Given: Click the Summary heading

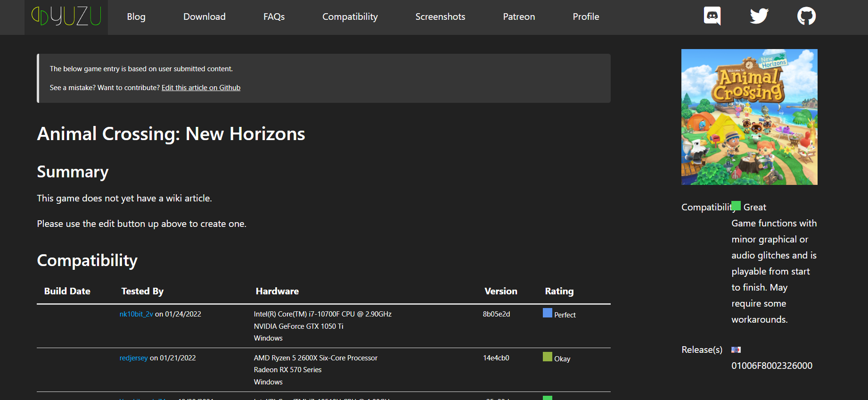Looking at the screenshot, I should [73, 172].
